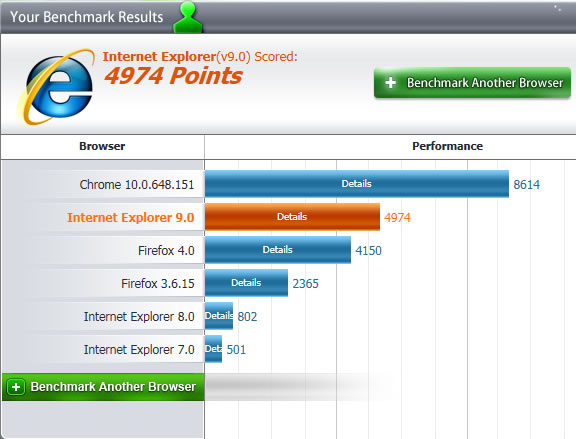Viewport: 576px width, 439px height.
Task: Click the 8614 score value
Action: coord(527,184)
